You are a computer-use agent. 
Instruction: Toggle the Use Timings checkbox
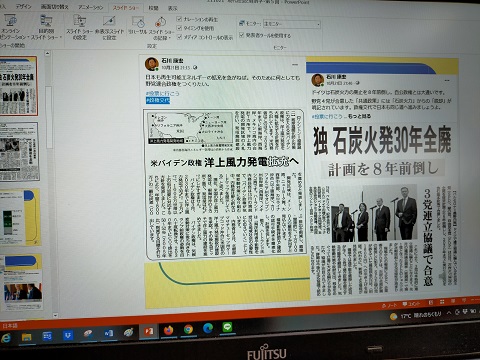[x=179, y=28]
